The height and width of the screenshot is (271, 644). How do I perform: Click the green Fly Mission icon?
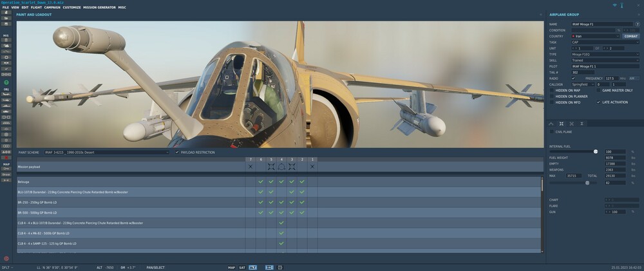click(6, 82)
